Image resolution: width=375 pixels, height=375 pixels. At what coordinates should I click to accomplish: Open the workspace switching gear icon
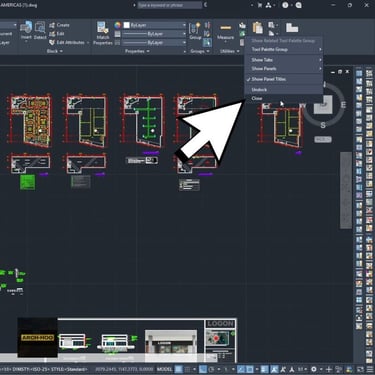pyautogui.click(x=314, y=369)
